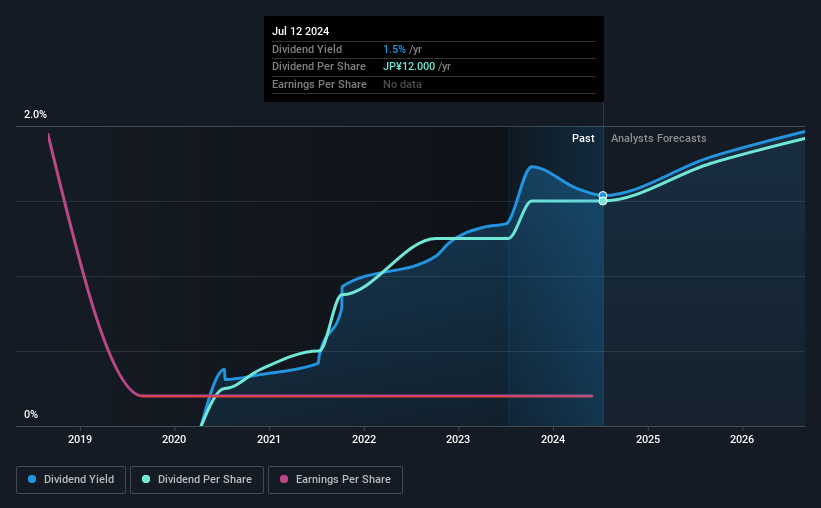The image size is (821, 508).
Task: Click the JP¥12.000 dividend per share value
Action: click(409, 67)
